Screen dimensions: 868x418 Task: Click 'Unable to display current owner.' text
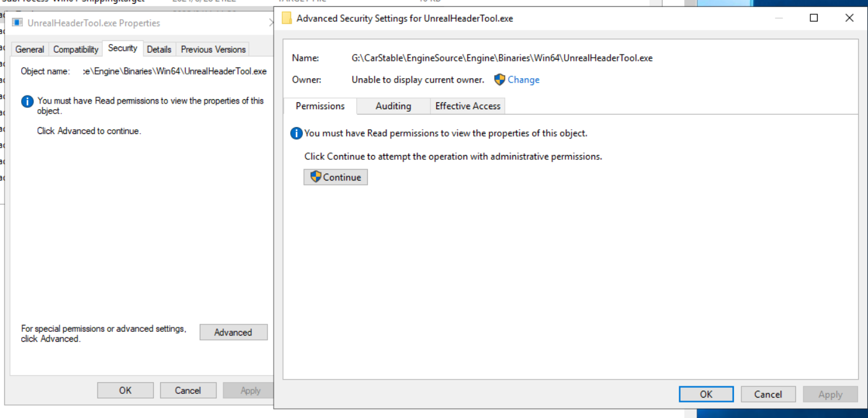point(418,79)
